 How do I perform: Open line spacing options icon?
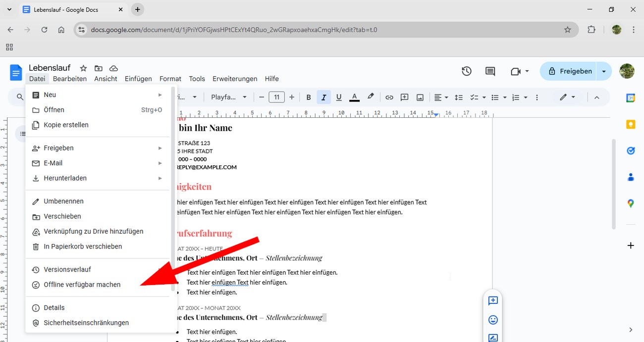click(x=459, y=97)
